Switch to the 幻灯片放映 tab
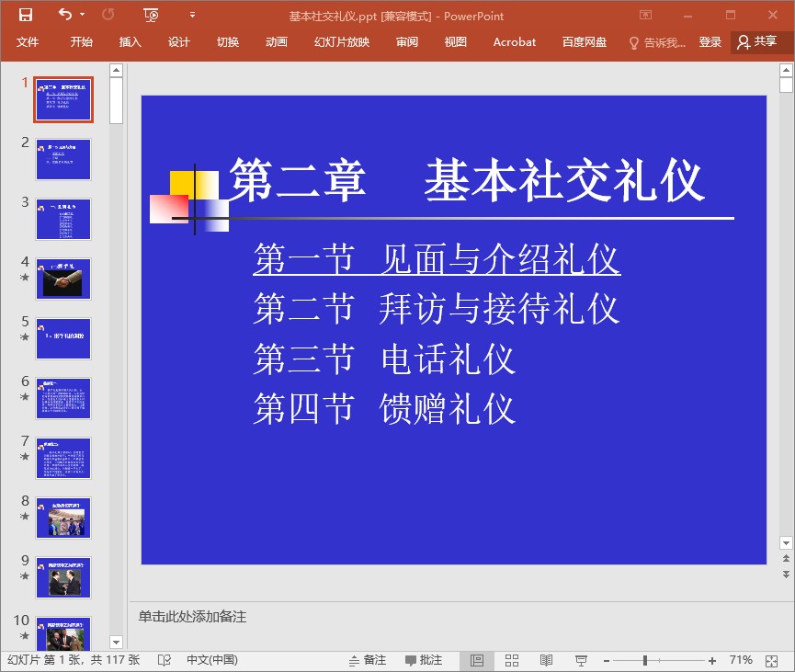The width and height of the screenshot is (795, 672). point(341,42)
